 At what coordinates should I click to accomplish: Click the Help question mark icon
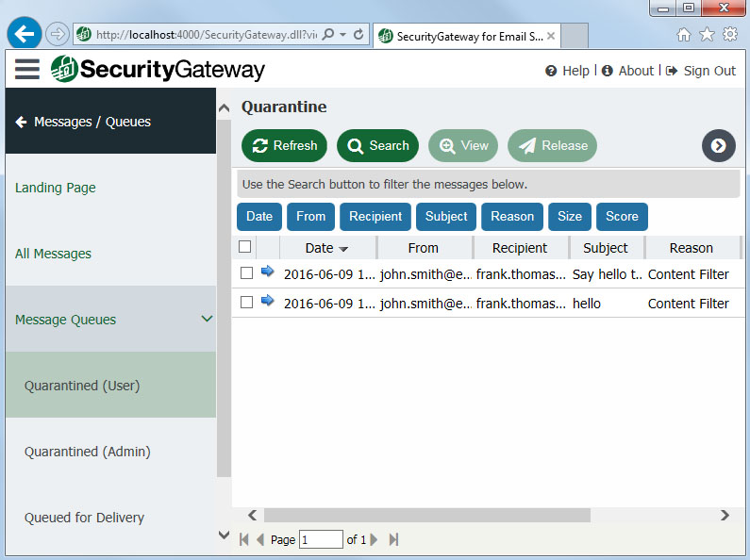[551, 71]
